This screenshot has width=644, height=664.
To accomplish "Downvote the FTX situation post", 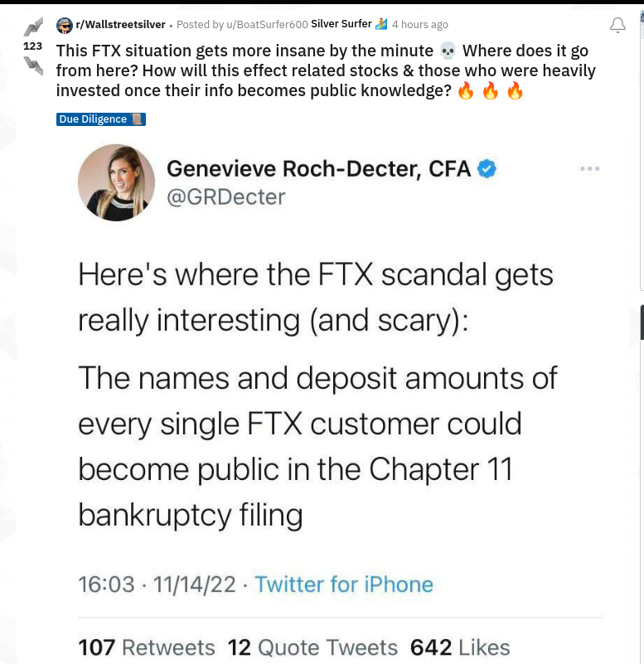I will tap(33, 65).
